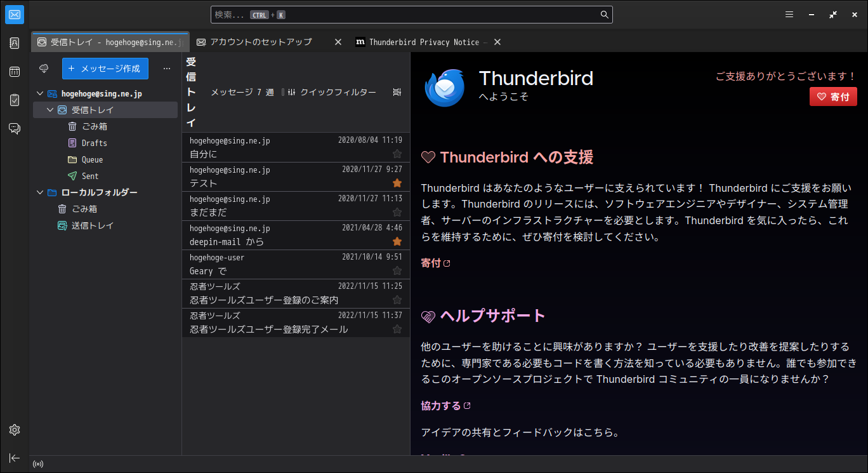Image resolution: width=868 pixels, height=473 pixels.
Task: Open the テスト message
Action: pyautogui.click(x=296, y=177)
